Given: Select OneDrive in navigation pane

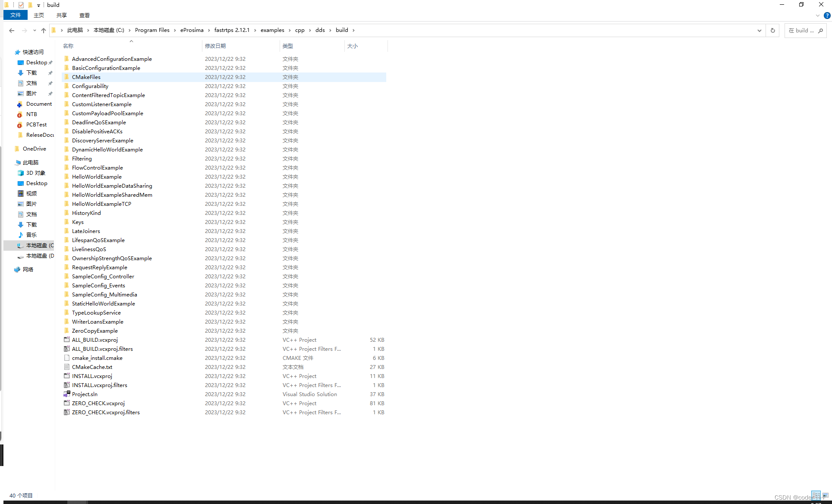Looking at the screenshot, I should [34, 149].
